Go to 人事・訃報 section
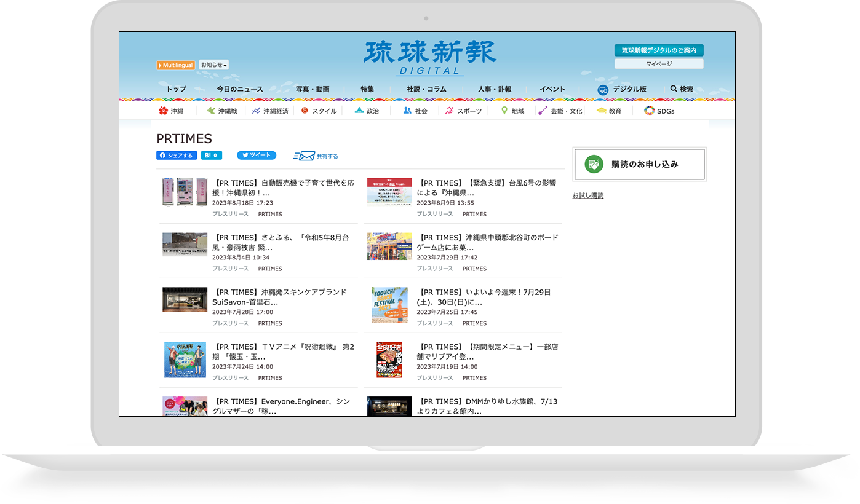 pyautogui.click(x=495, y=89)
